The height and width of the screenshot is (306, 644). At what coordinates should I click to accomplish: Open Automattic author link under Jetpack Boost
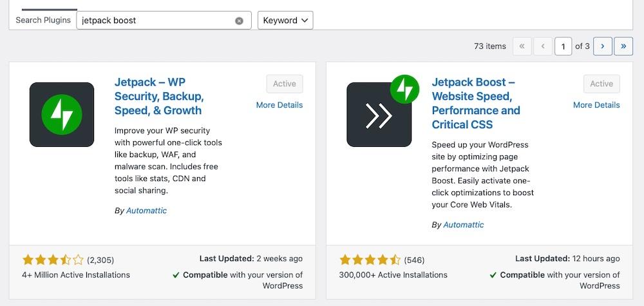464,225
